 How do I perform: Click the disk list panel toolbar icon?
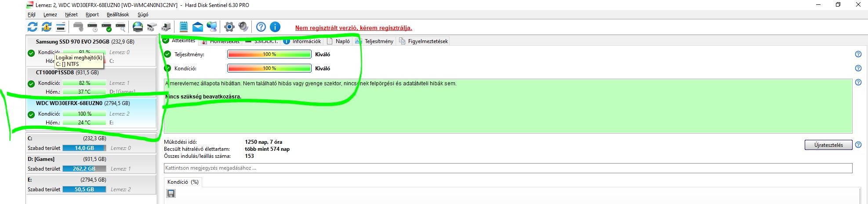click(61, 27)
